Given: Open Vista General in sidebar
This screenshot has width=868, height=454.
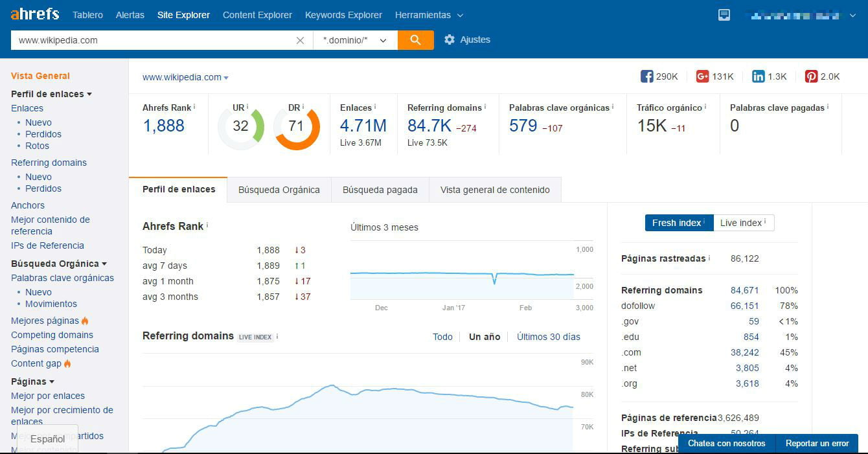Looking at the screenshot, I should (x=40, y=76).
